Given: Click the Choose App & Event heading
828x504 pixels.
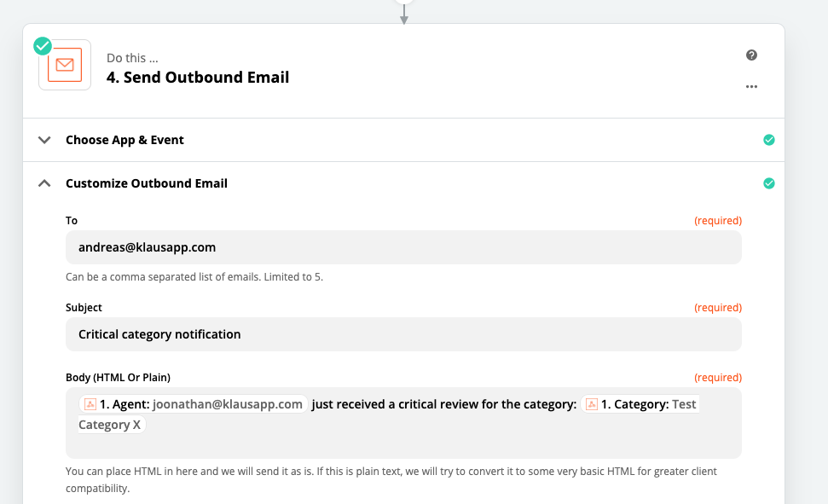Looking at the screenshot, I should tap(124, 140).
